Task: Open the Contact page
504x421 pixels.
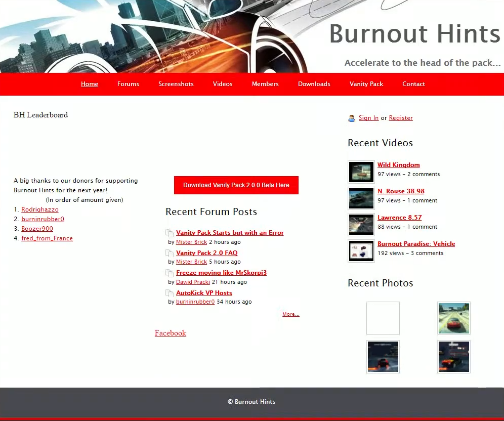Action: click(414, 84)
